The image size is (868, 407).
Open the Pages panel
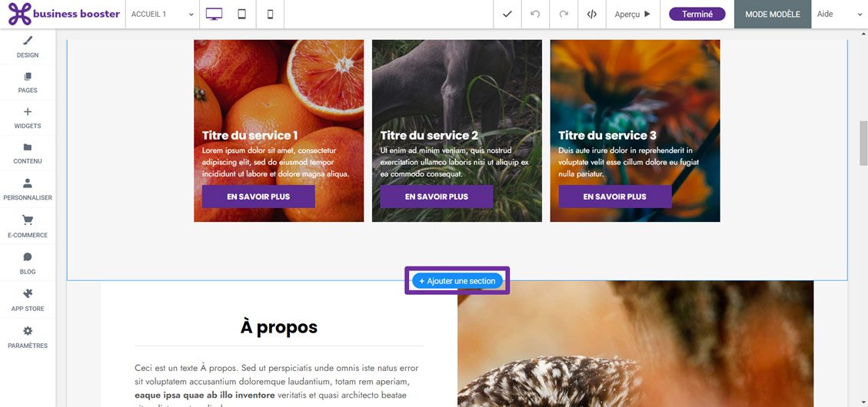click(x=28, y=82)
